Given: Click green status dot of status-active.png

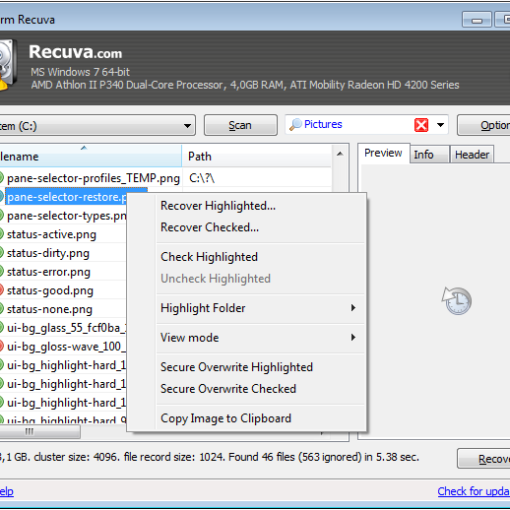Looking at the screenshot, I should point(1,234).
